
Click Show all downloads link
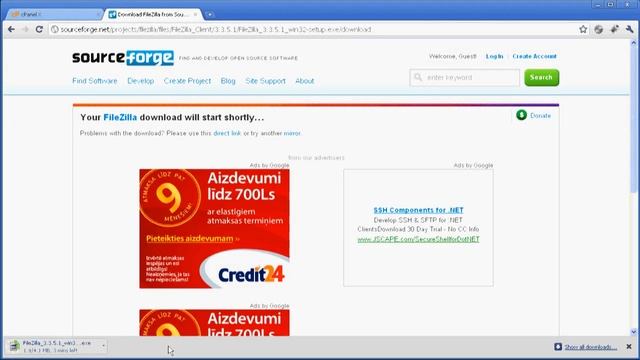pos(591,347)
